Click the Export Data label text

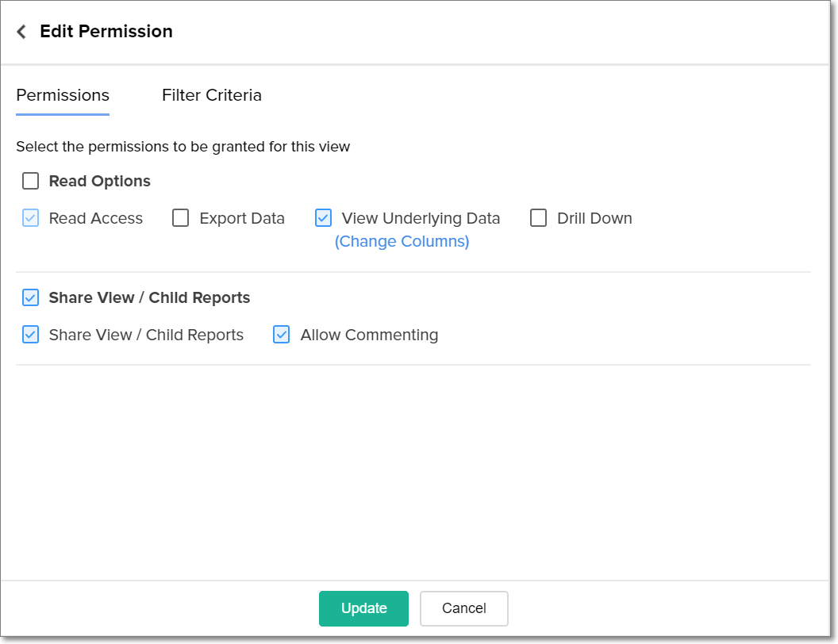[242, 218]
